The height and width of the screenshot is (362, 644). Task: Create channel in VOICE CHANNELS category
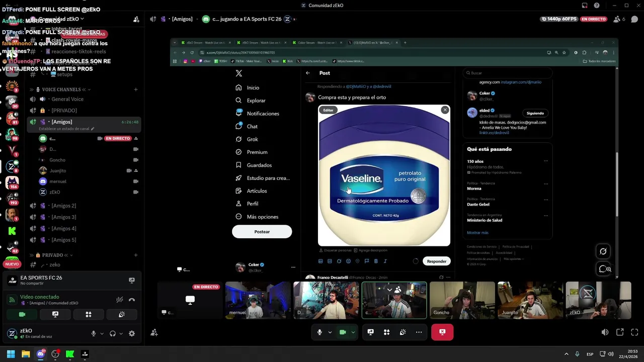point(136,89)
